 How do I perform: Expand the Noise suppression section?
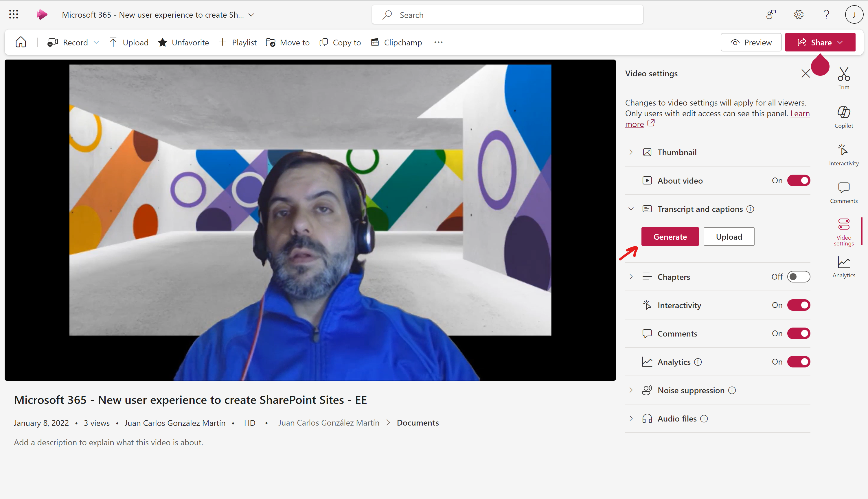pyautogui.click(x=631, y=390)
